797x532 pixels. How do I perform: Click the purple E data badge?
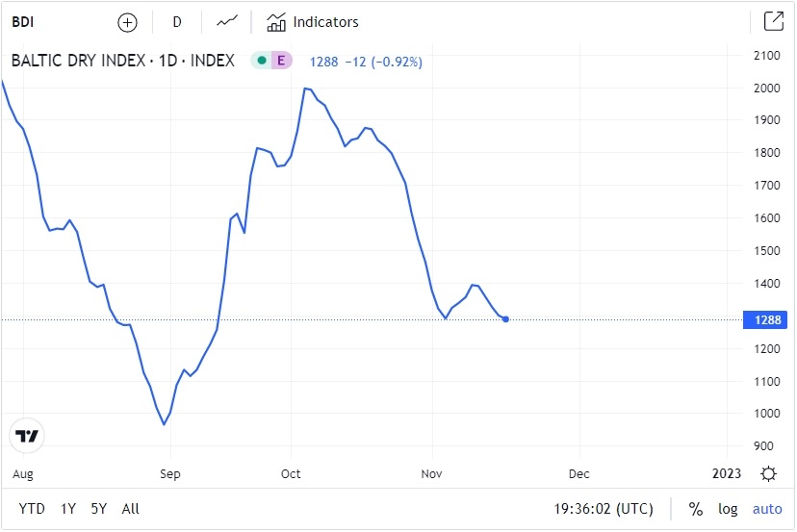click(x=281, y=61)
